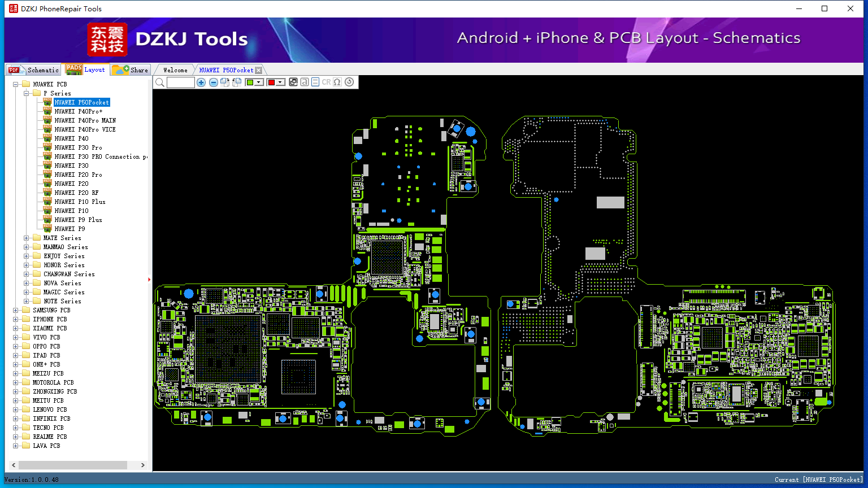Expand the HONOR Series node
Screen dimensions: 868x488
[27, 265]
